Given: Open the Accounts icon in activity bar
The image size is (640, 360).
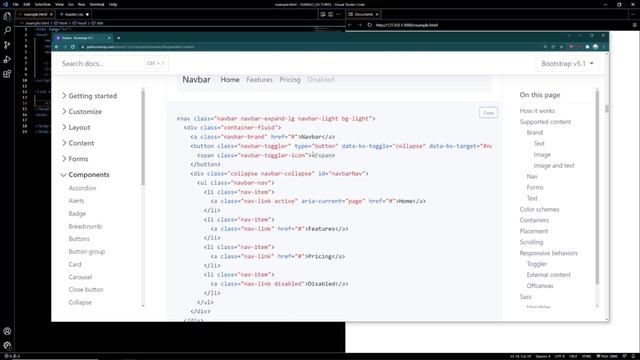Looking at the screenshot, I should (x=7, y=331).
